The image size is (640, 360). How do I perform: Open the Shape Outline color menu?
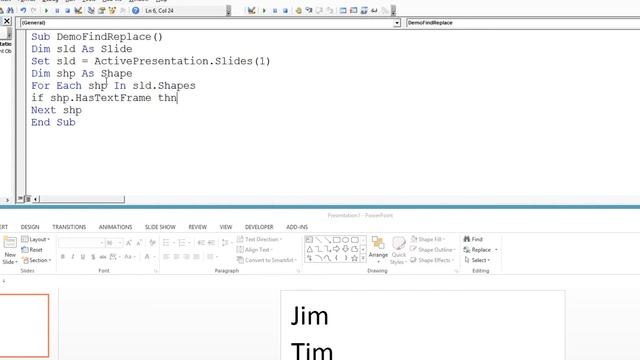[432, 249]
